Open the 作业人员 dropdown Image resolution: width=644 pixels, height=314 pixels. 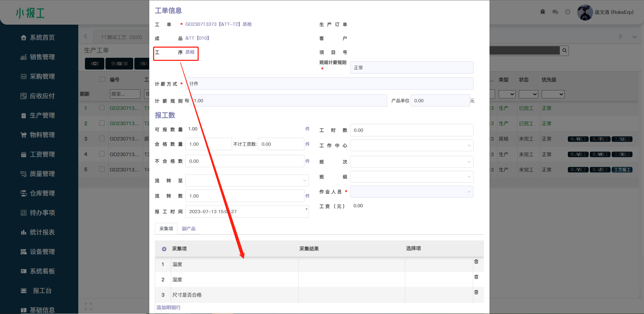pos(411,192)
